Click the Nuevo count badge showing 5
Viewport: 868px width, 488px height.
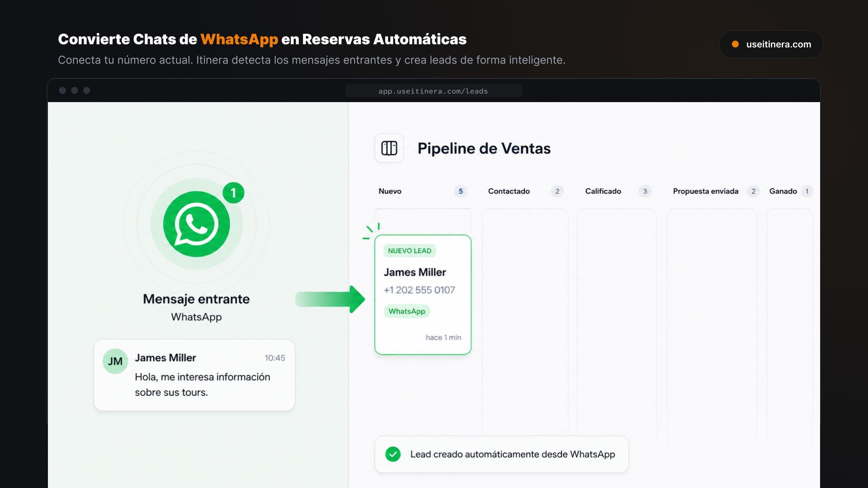pyautogui.click(x=461, y=191)
